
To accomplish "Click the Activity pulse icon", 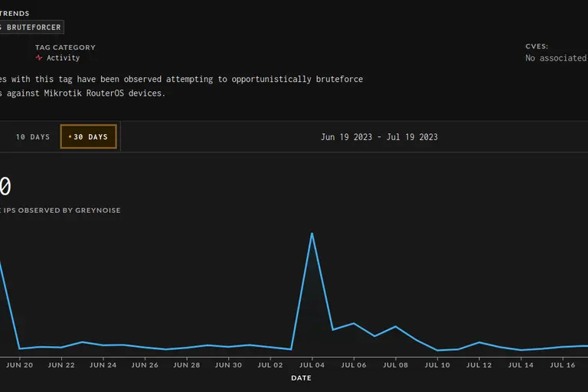I will pos(39,58).
